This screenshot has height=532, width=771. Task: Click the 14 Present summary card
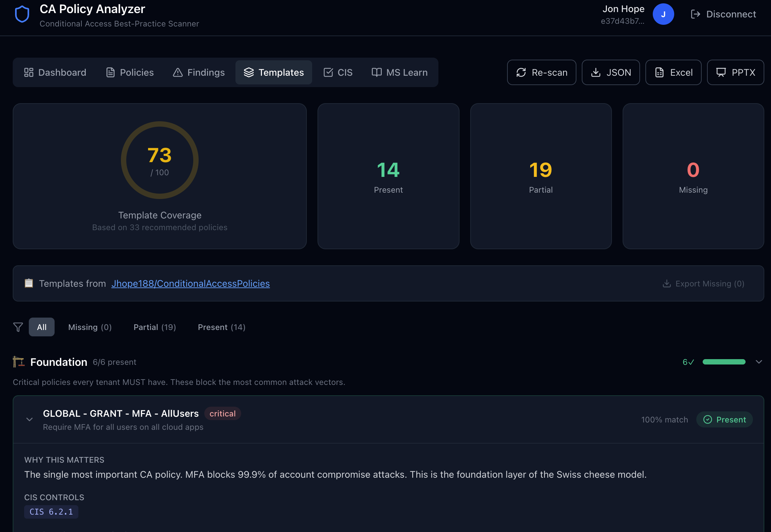[x=388, y=176]
